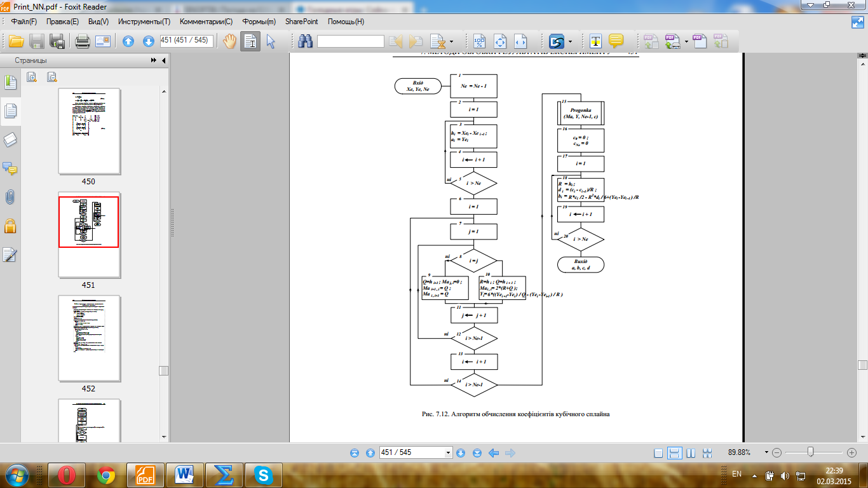Select page 451 thumbnail

89,235
